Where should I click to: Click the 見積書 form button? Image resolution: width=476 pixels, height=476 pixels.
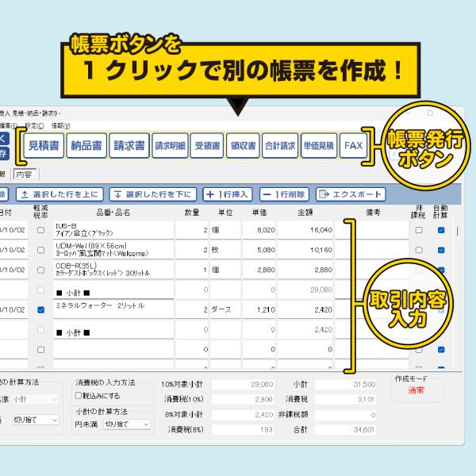(x=43, y=146)
